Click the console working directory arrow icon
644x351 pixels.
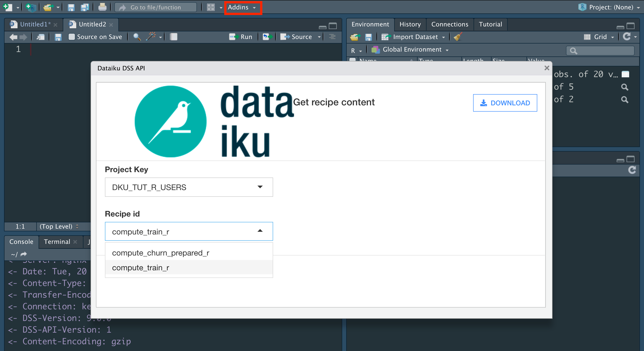(x=24, y=254)
